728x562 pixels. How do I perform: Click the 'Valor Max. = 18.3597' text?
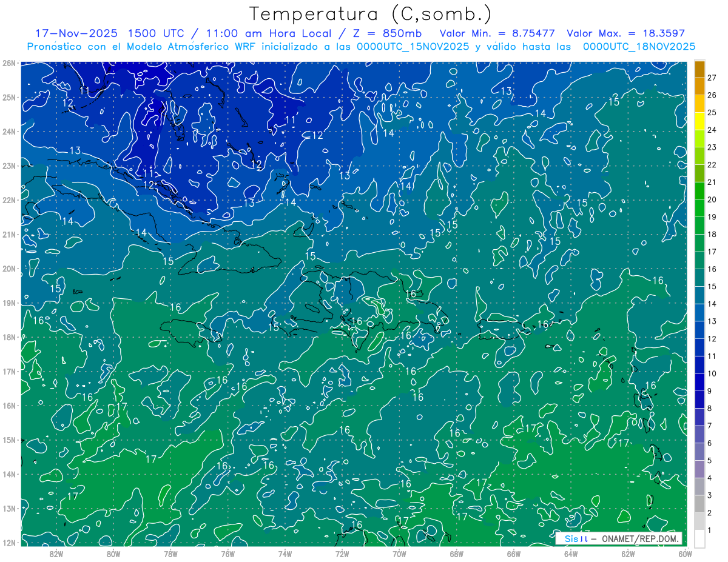625,33
